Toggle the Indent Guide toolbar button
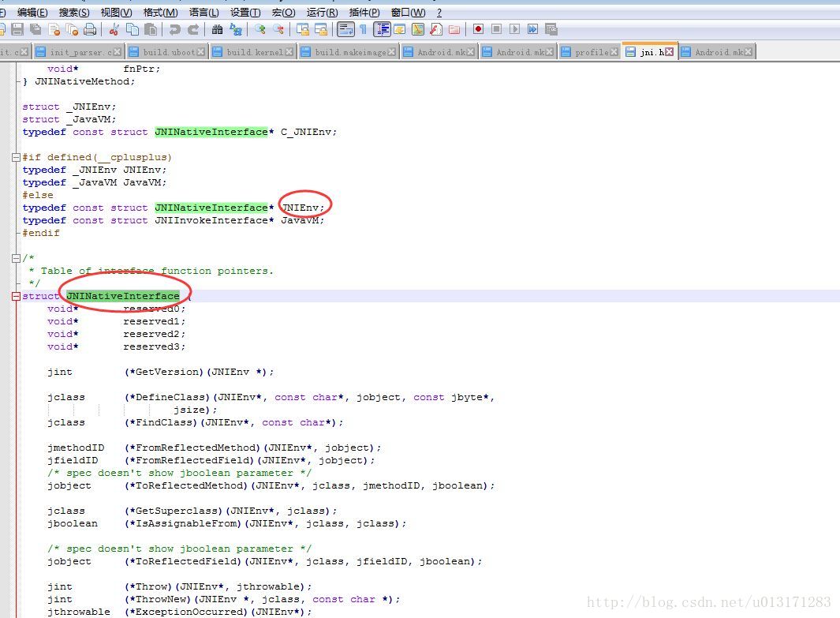 click(382, 29)
